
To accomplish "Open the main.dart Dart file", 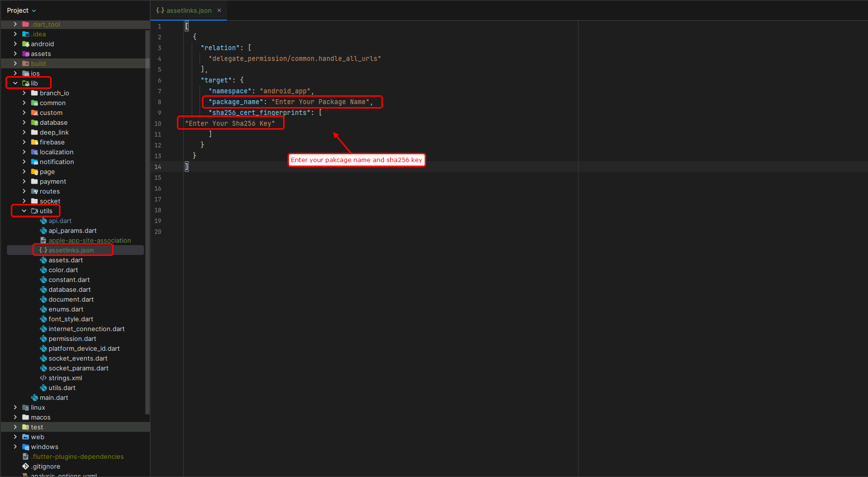I will [x=54, y=397].
